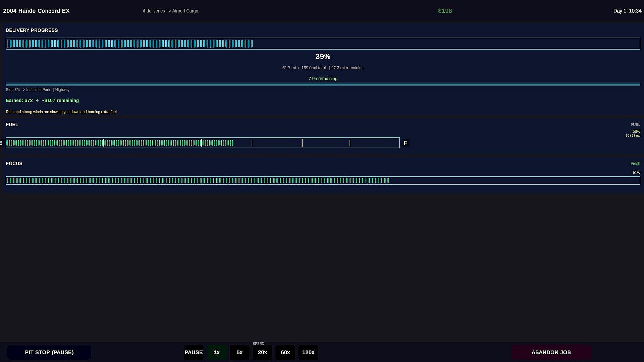Image resolution: width=644 pixels, height=362 pixels.
Task: Click 'Stop 3/4 -> Industrial Park' text
Action: coord(28,90)
